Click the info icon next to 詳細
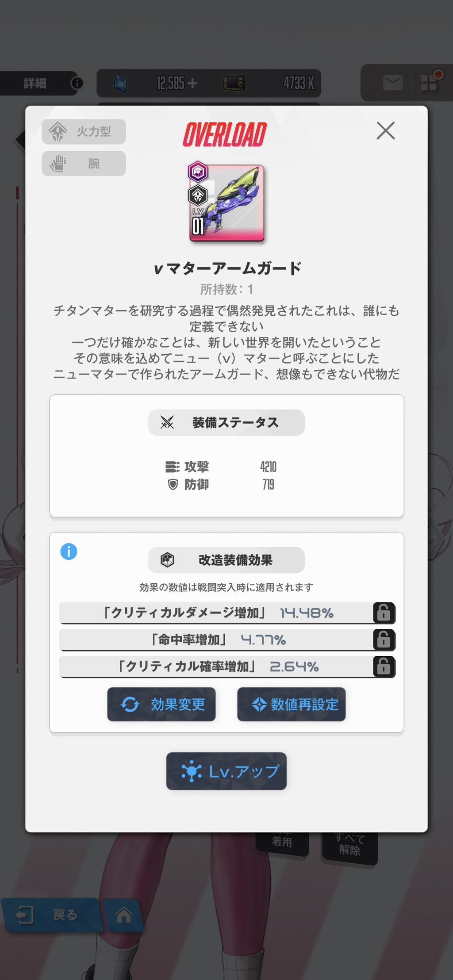The width and height of the screenshot is (453, 980). (77, 83)
